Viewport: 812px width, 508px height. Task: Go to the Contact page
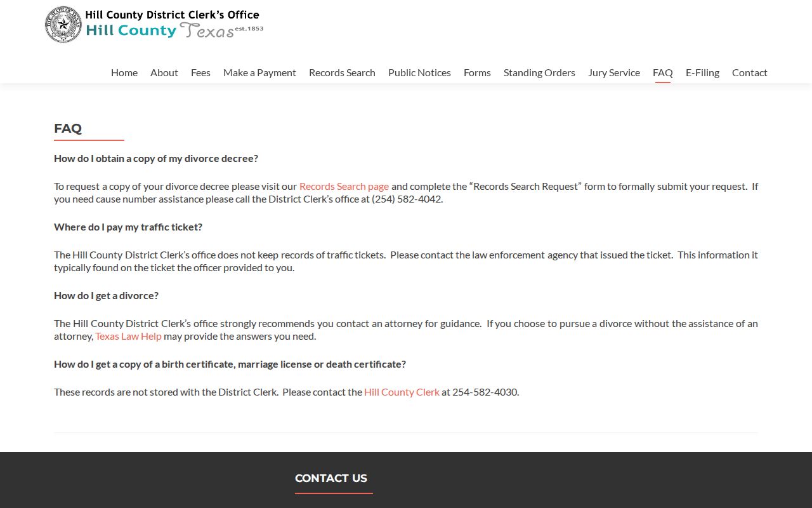click(750, 72)
